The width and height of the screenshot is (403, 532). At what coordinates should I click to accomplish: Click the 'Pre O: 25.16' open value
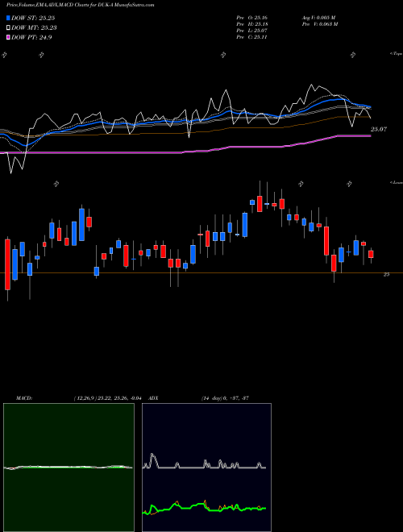(x=252, y=17)
